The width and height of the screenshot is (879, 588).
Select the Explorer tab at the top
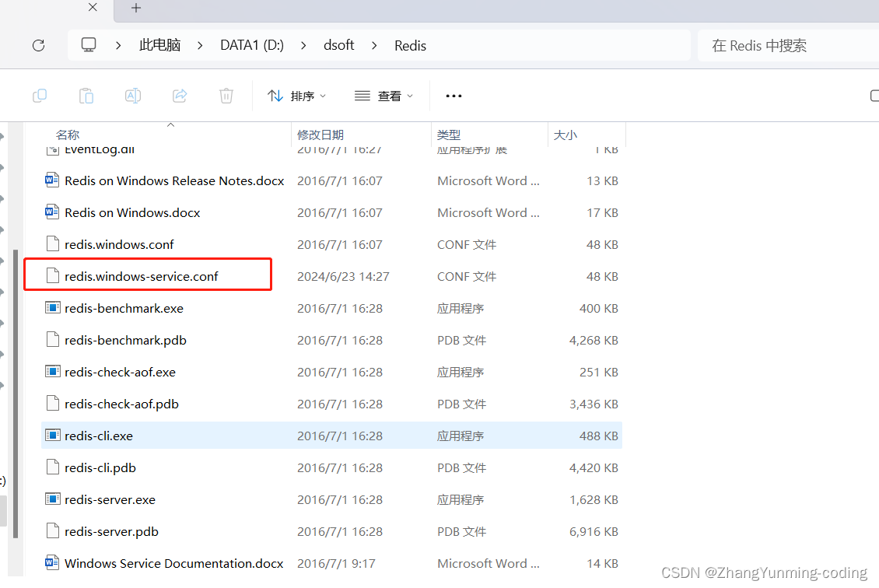click(47, 9)
